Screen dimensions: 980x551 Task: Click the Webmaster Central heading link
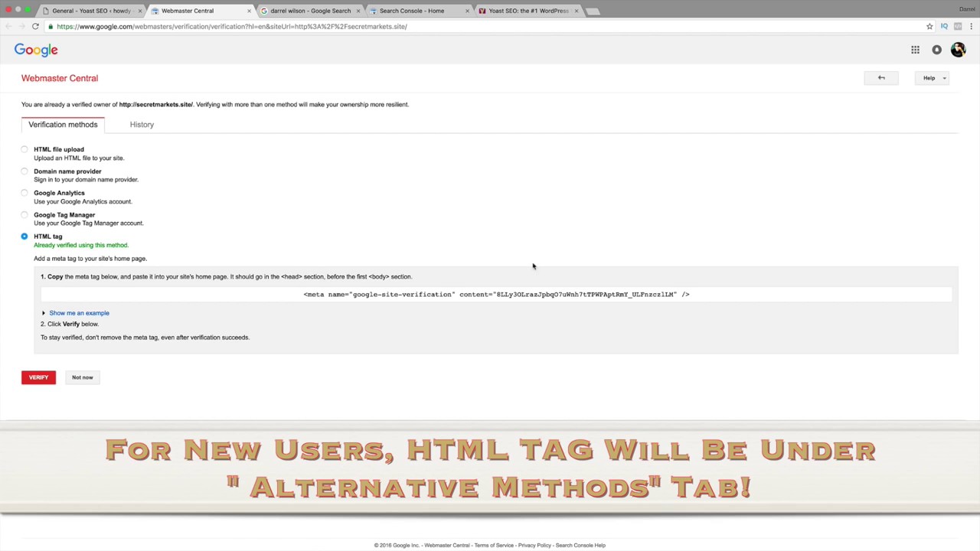pyautogui.click(x=60, y=78)
